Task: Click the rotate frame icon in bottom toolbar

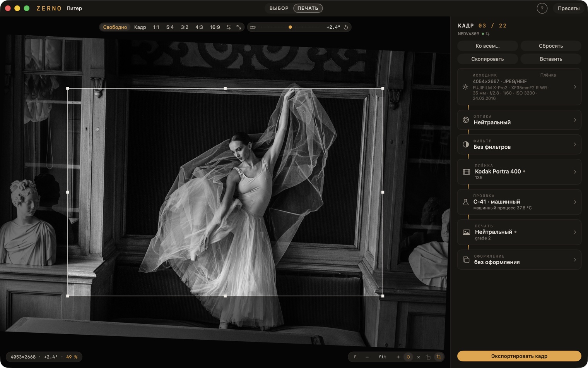Action: coord(428,357)
